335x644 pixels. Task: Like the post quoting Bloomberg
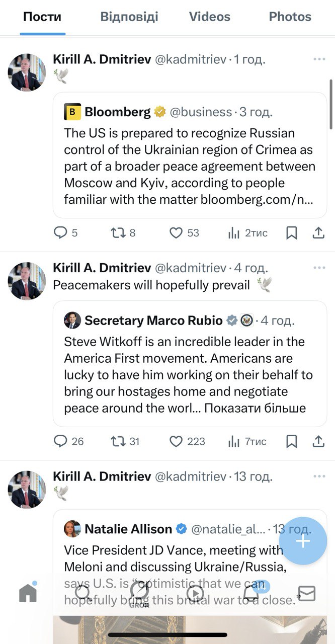176,233
